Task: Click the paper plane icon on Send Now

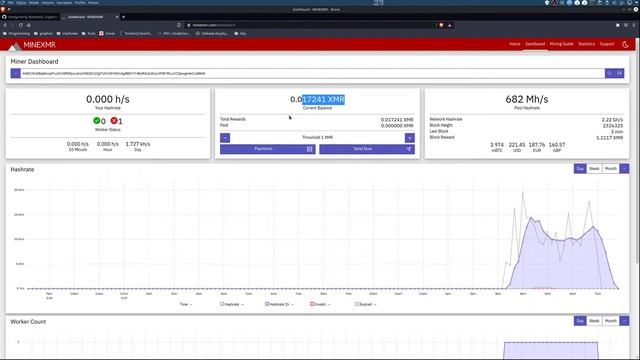Action: pyautogui.click(x=409, y=149)
